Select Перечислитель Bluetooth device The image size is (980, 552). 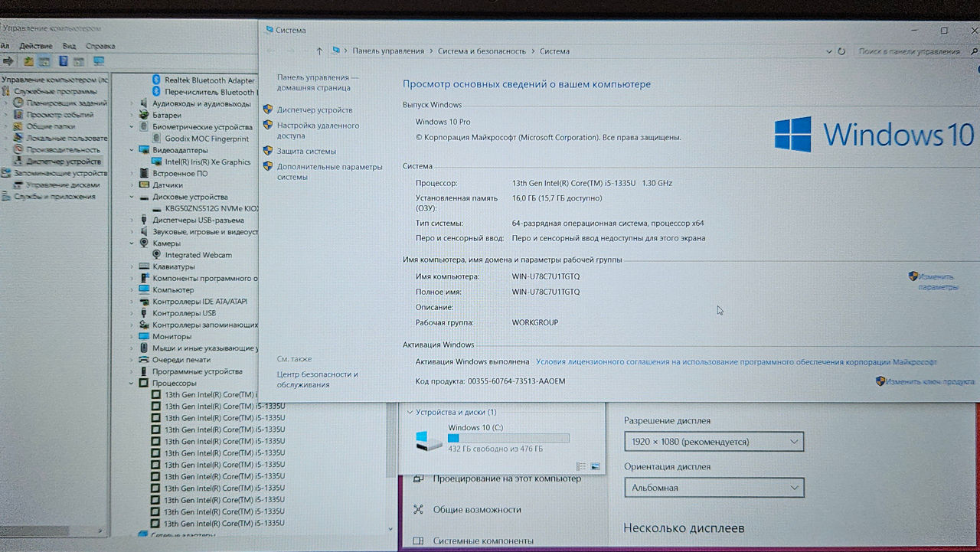(210, 92)
